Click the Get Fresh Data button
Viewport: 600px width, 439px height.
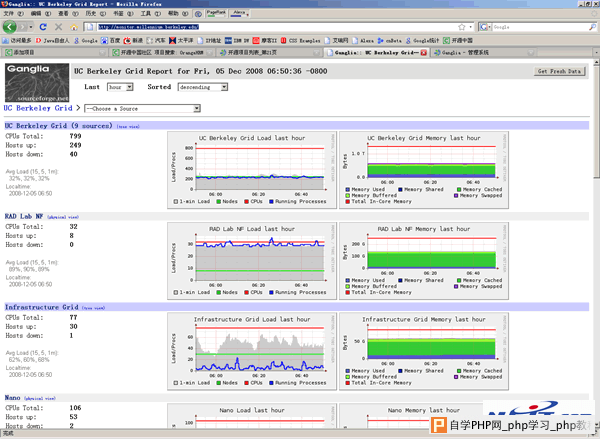click(559, 71)
